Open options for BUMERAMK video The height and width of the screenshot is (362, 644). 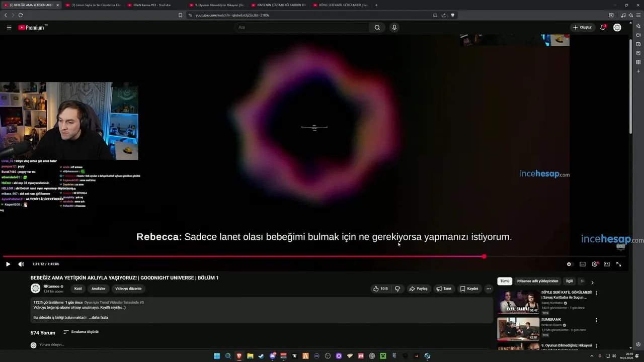(596, 320)
